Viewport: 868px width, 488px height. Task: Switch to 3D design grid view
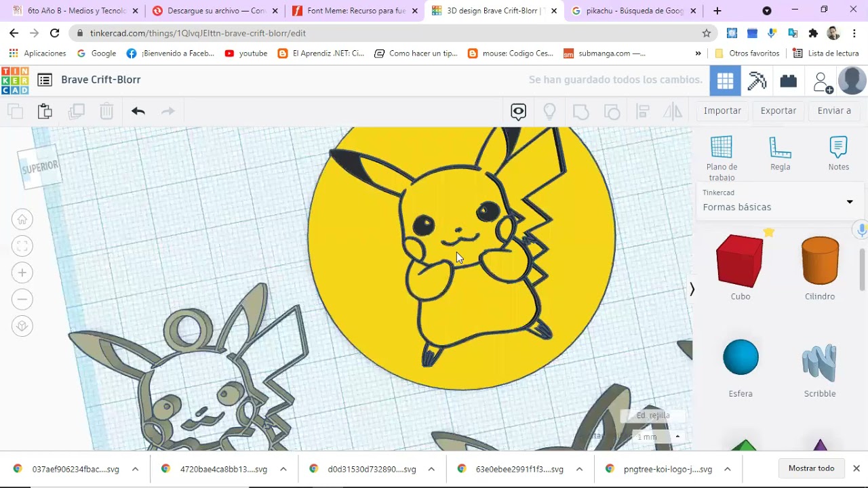point(725,81)
